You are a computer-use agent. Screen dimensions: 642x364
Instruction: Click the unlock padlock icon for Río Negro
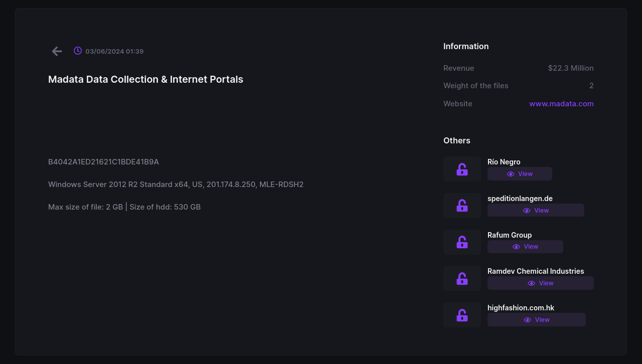461,168
